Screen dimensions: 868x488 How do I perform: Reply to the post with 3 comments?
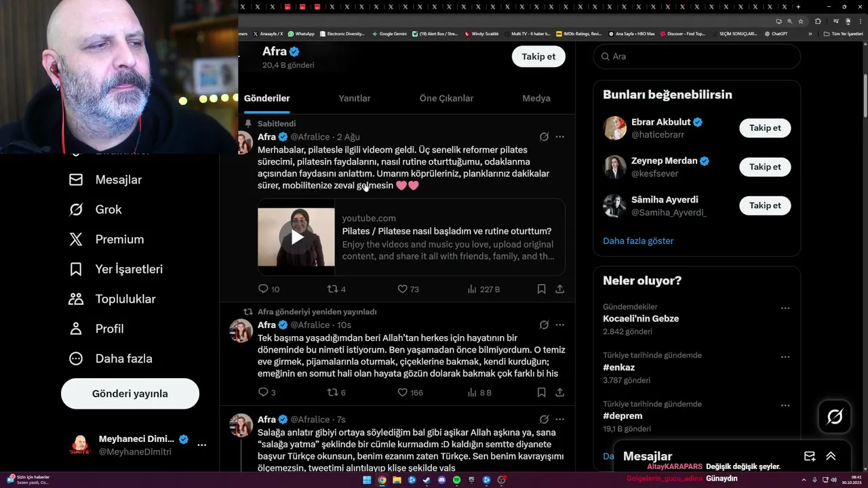263,392
